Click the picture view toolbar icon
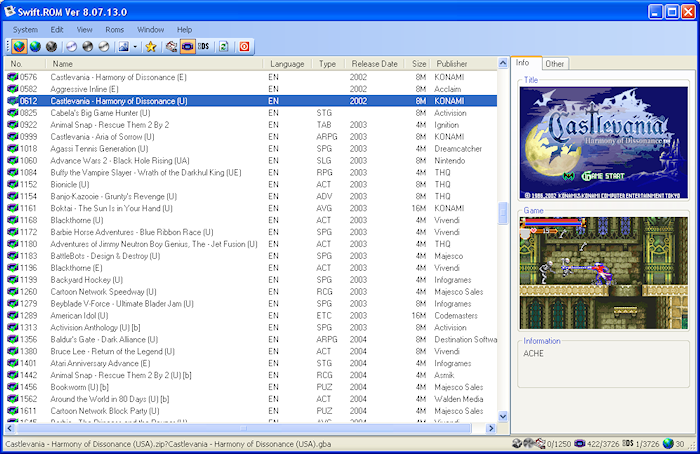700x454 pixels. coord(123,46)
